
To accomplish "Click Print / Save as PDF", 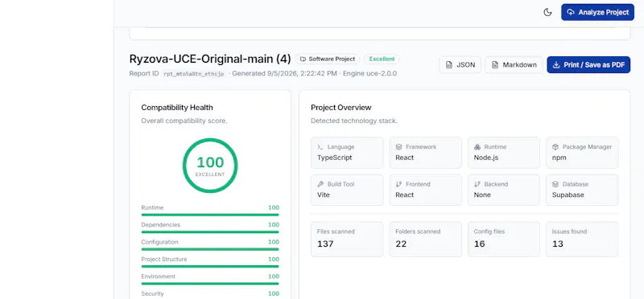I will coord(588,65).
